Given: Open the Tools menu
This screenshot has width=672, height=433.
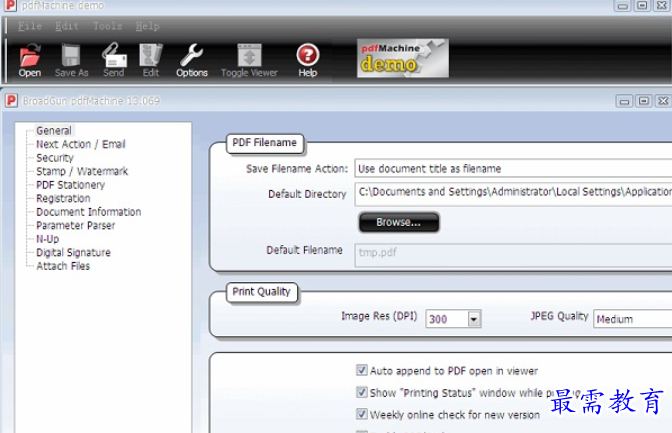Looking at the screenshot, I should [x=108, y=26].
